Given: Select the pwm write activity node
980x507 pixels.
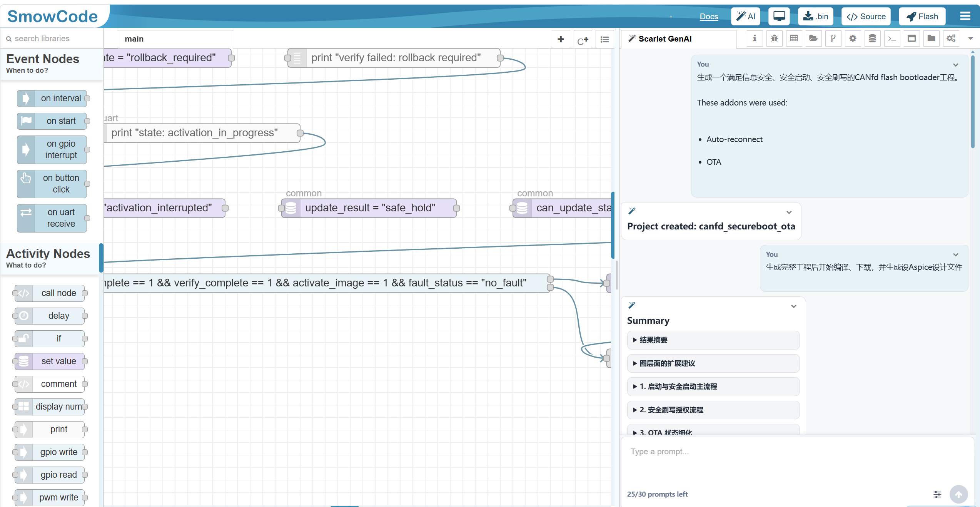Looking at the screenshot, I should (x=50, y=498).
